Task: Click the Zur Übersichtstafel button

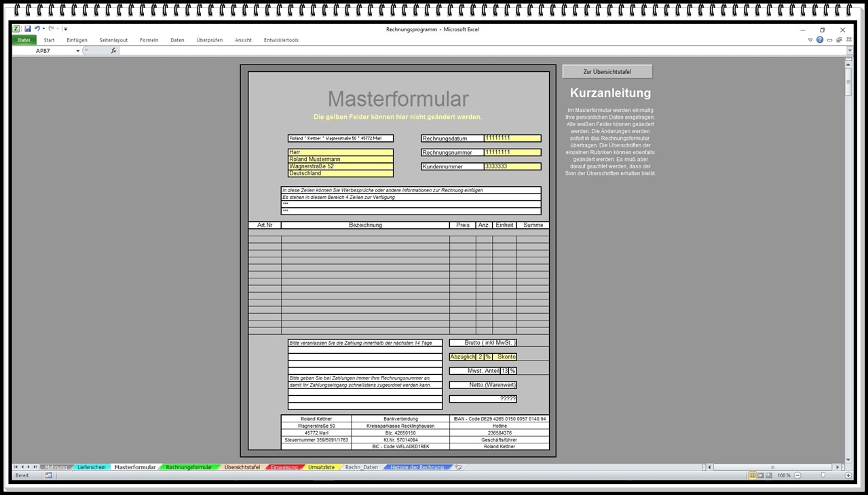Action: tap(607, 71)
